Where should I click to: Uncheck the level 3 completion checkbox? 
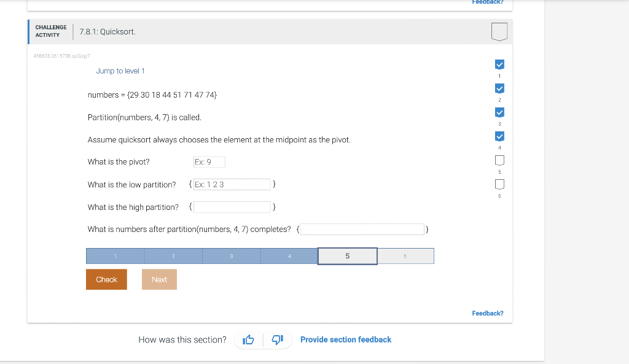click(499, 112)
